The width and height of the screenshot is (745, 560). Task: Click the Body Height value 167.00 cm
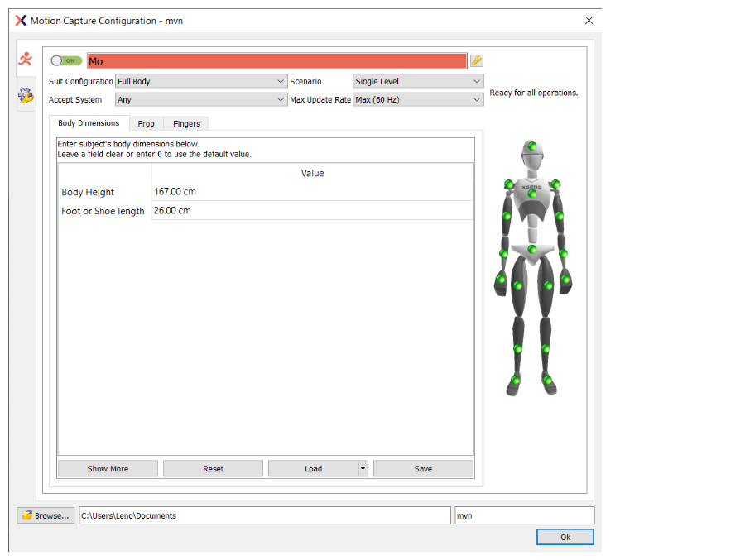tap(312, 191)
